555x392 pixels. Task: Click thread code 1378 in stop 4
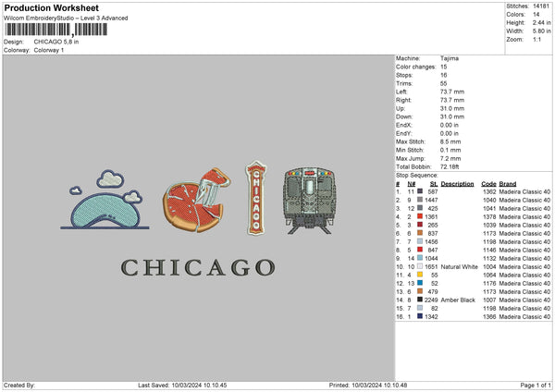pyautogui.click(x=489, y=217)
